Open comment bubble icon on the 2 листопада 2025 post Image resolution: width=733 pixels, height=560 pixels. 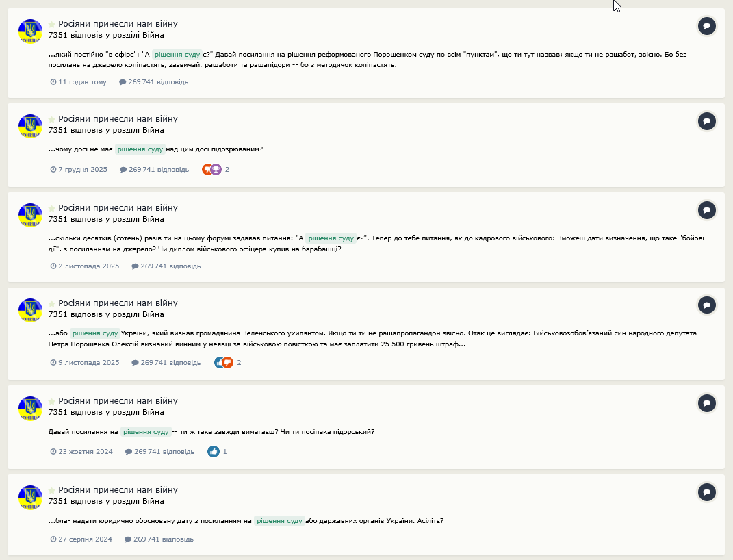coord(706,210)
